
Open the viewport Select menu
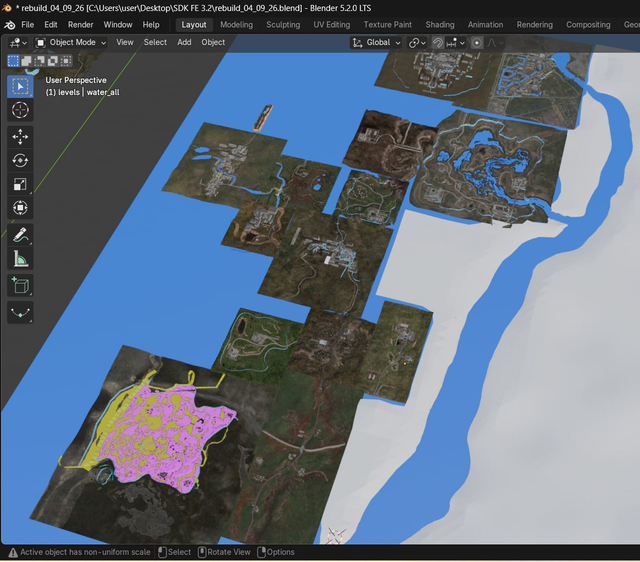tap(155, 42)
